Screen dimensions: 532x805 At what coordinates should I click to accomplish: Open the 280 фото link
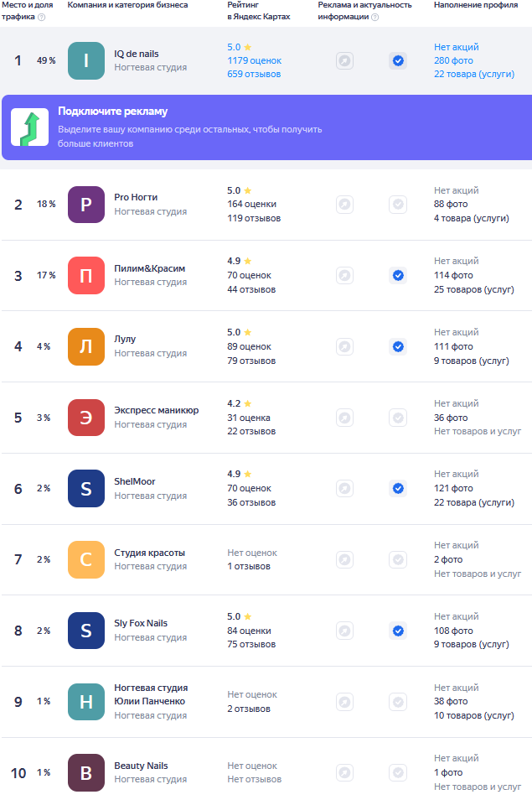(453, 60)
